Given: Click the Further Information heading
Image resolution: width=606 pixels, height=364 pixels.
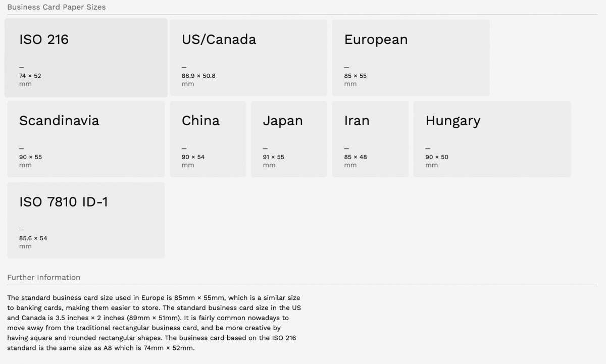Looking at the screenshot, I should click(x=44, y=277).
